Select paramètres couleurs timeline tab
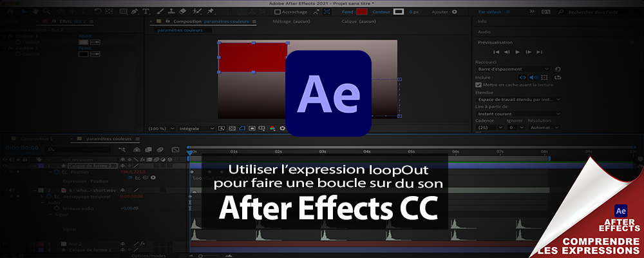The height and width of the screenshot is (258, 644). click(x=108, y=139)
